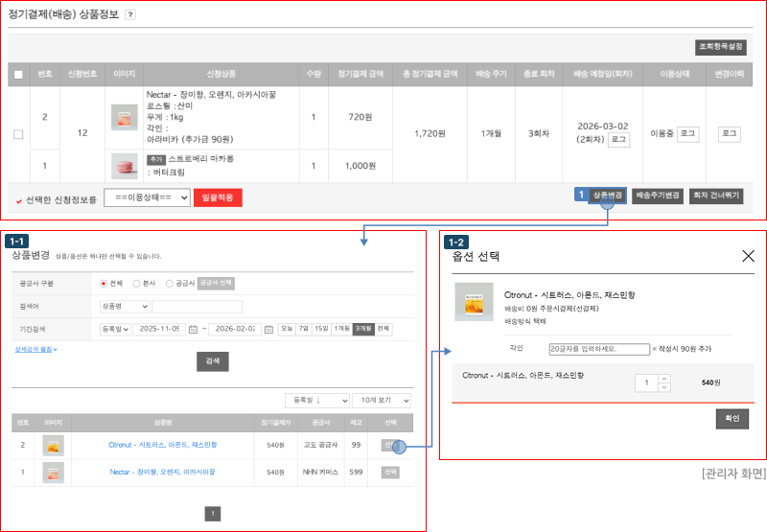Click the Nectar product image in the top table
767x532 pixels.
click(x=124, y=118)
